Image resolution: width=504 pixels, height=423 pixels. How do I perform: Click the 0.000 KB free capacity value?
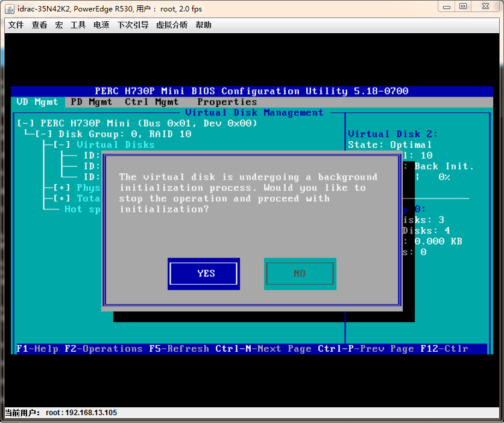coord(438,241)
